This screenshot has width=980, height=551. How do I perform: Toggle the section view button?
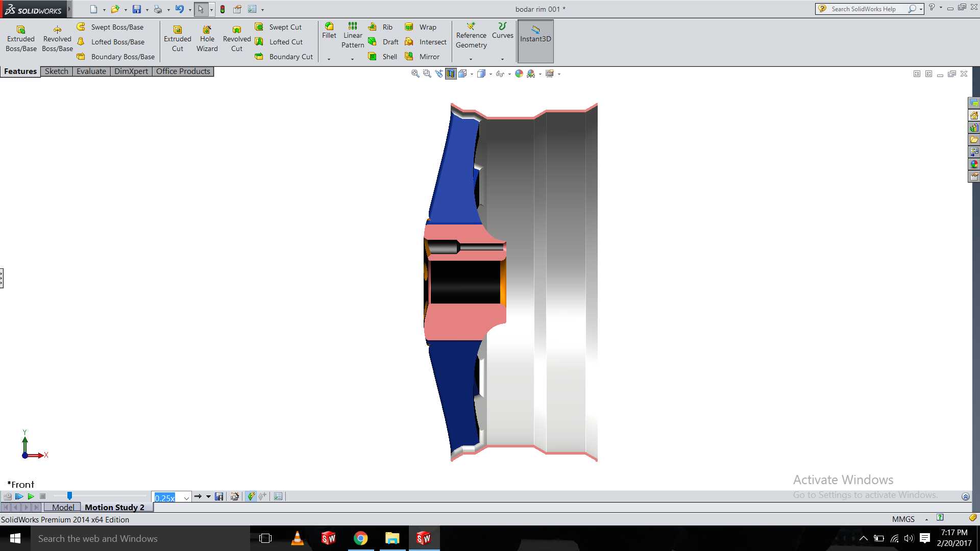click(x=450, y=74)
